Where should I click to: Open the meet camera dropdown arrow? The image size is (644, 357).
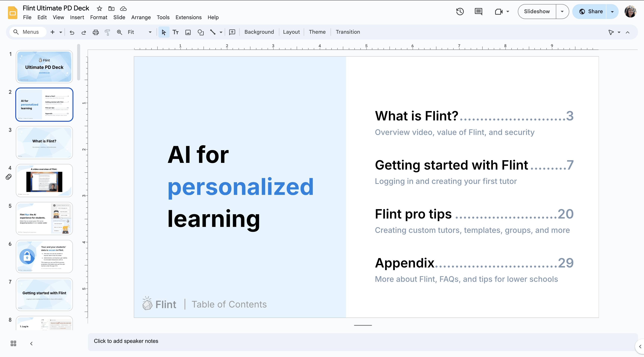[508, 12]
